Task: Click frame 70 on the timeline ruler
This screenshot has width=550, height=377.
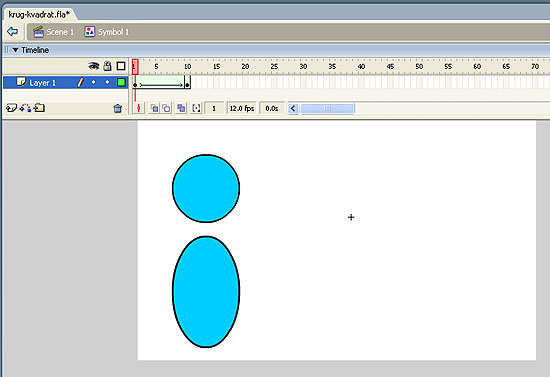Action: (535, 66)
